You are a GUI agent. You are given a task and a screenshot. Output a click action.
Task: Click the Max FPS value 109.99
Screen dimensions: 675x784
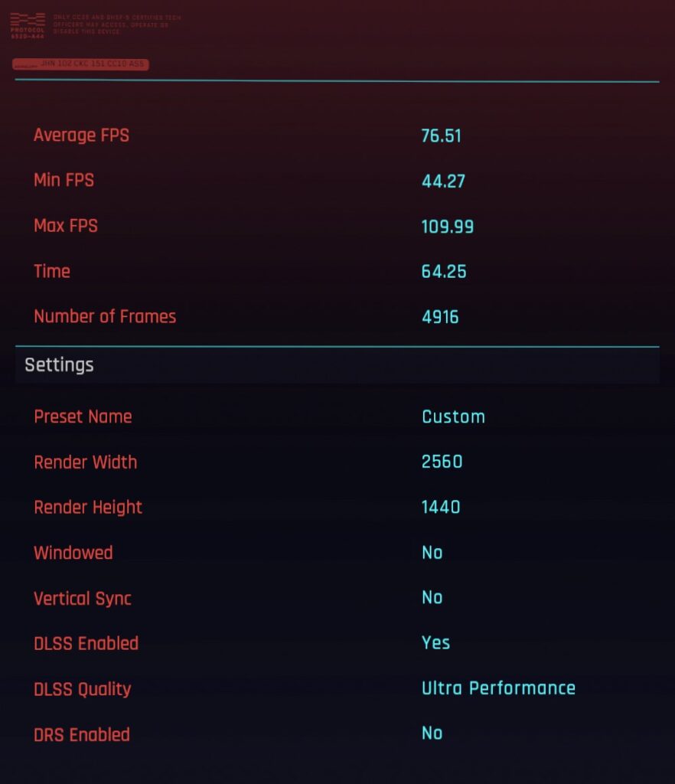[x=447, y=227]
